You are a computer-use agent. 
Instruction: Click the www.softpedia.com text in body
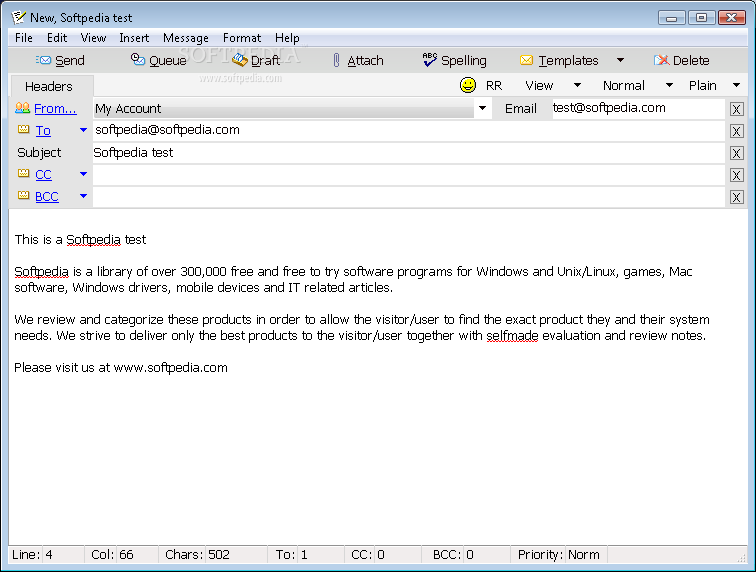[170, 368]
